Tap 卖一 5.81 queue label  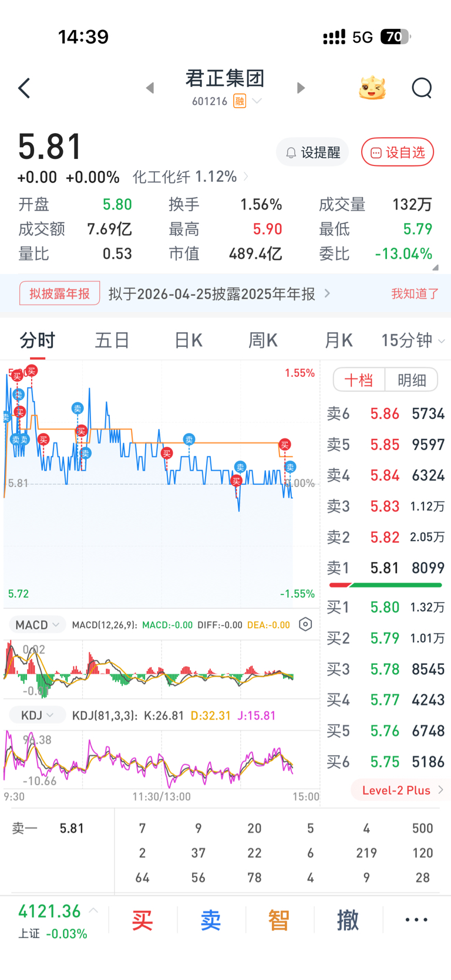[48, 829]
